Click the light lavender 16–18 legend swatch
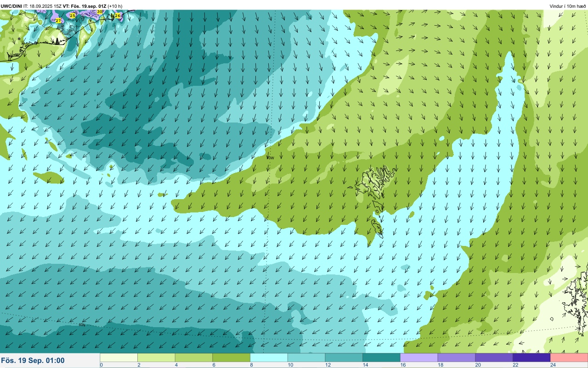Viewport: 588px width, 368px height. click(x=419, y=357)
